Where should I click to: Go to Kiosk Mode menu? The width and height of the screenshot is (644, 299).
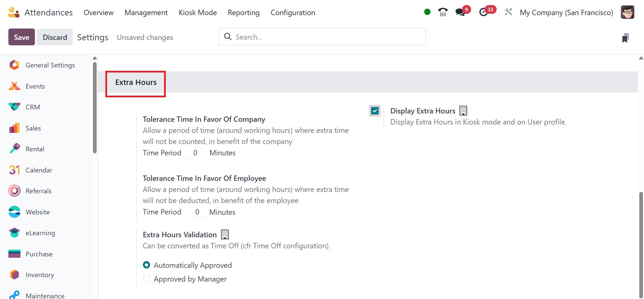pos(198,12)
